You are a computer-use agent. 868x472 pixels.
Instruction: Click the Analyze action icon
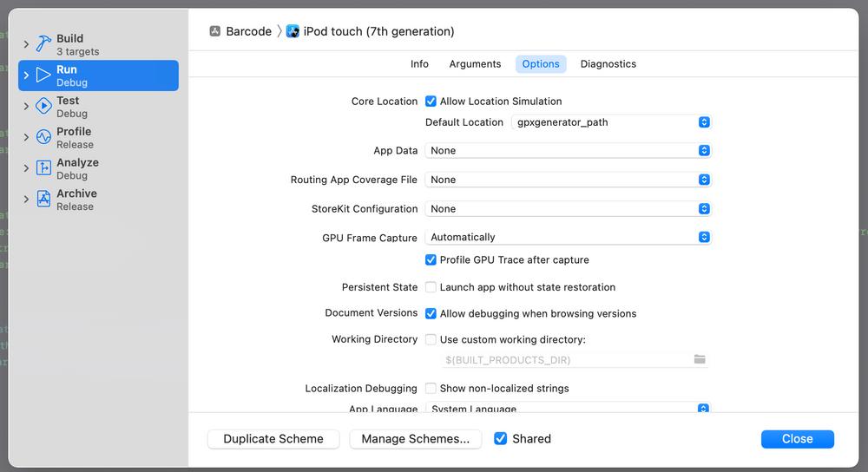[x=43, y=167]
